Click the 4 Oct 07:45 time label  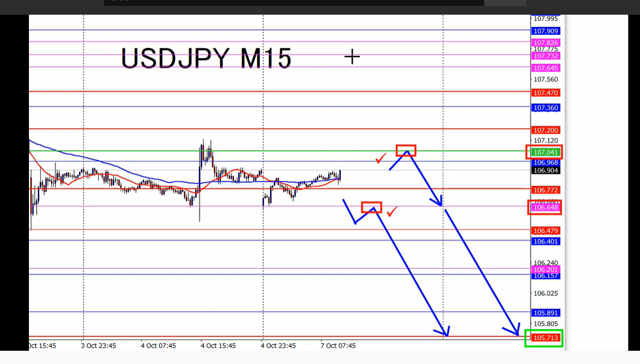pos(158,346)
